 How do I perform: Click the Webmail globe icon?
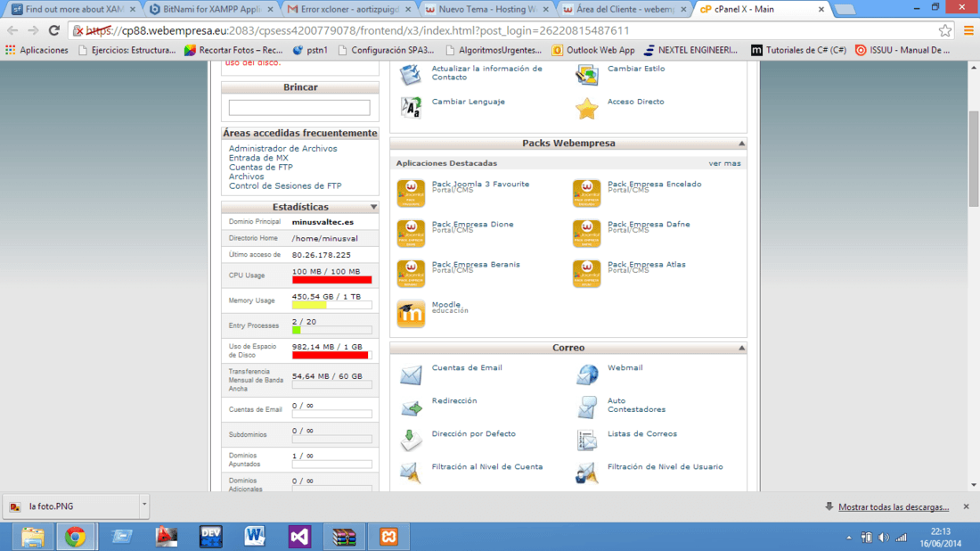(x=587, y=374)
